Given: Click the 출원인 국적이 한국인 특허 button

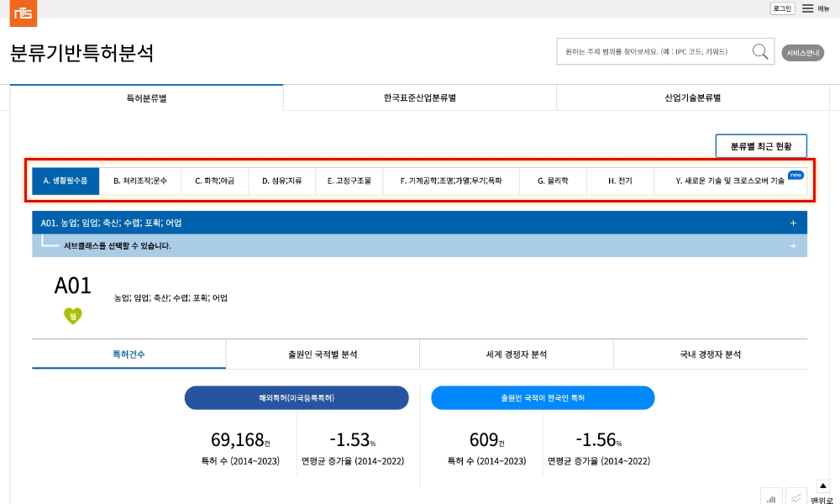Looking at the screenshot, I should click(x=543, y=398).
